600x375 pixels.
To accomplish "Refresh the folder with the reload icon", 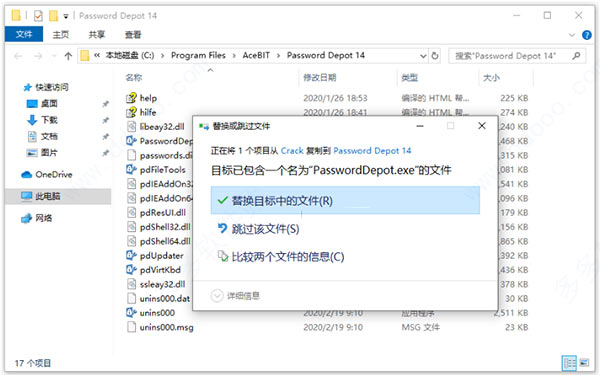I will [435, 56].
